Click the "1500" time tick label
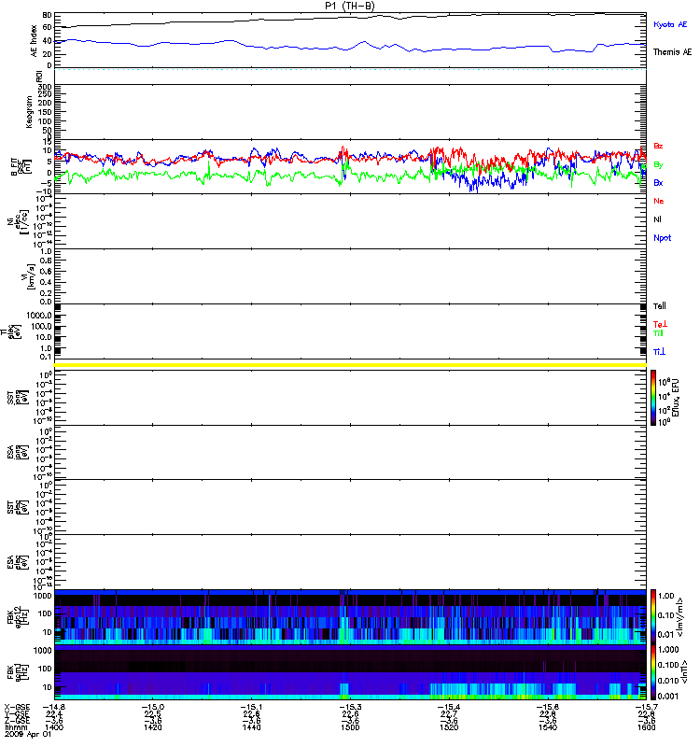This screenshot has width=700, height=747. pyautogui.click(x=350, y=727)
